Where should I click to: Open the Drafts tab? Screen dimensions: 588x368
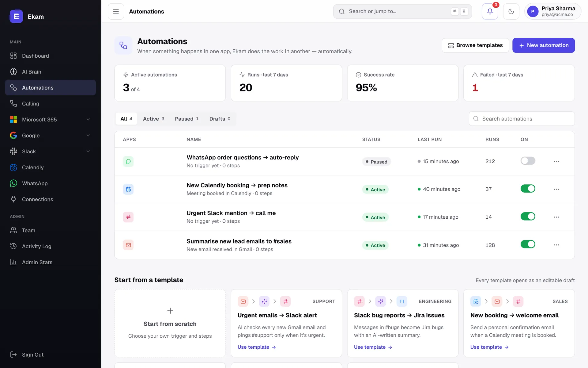click(220, 119)
